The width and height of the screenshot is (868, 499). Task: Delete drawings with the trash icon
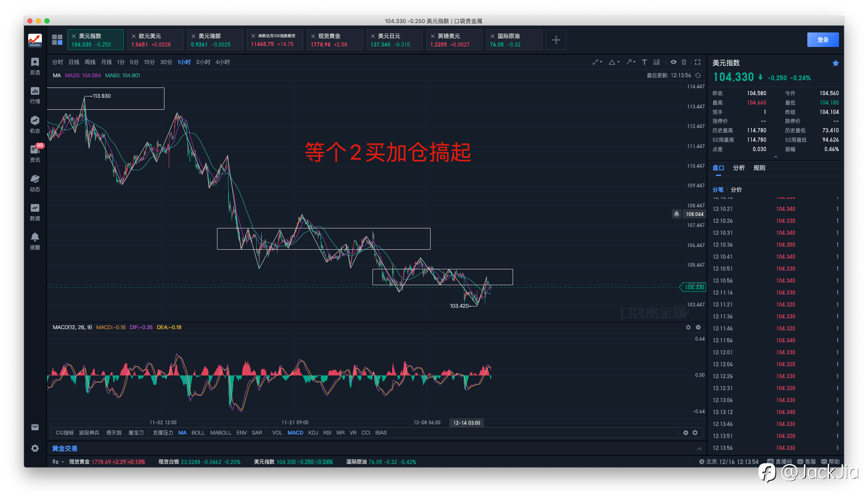click(x=684, y=62)
